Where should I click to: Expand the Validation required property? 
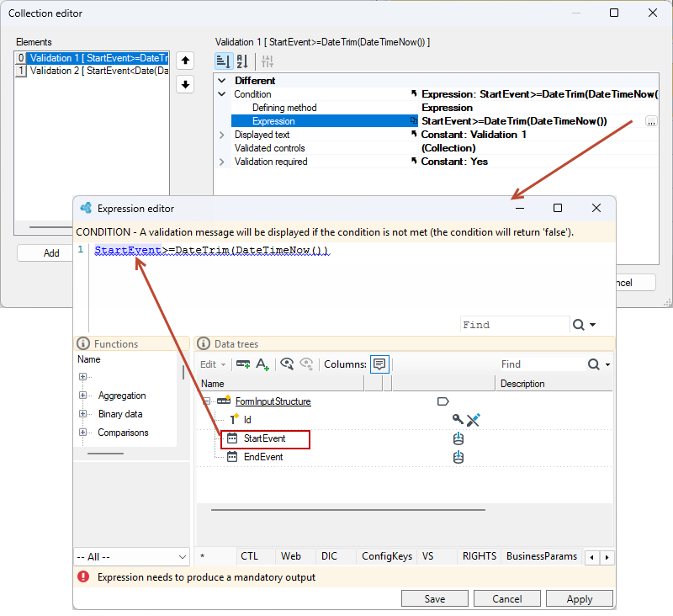pyautogui.click(x=222, y=162)
